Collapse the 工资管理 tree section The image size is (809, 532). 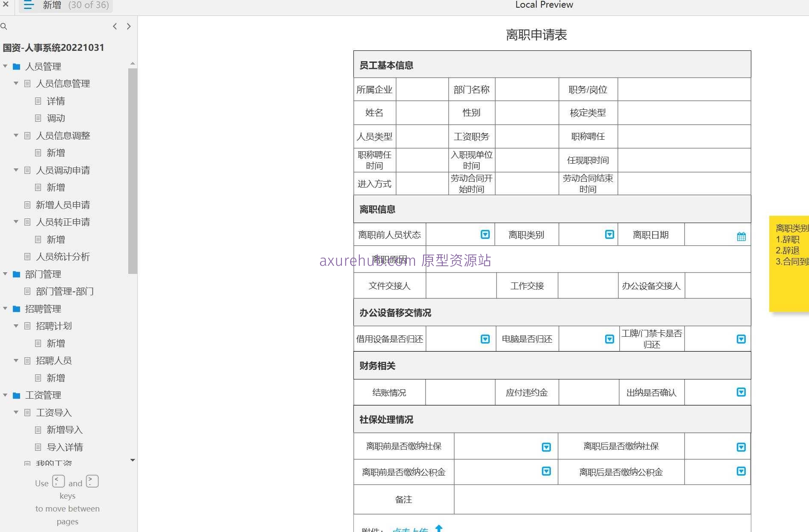pyautogui.click(x=5, y=395)
